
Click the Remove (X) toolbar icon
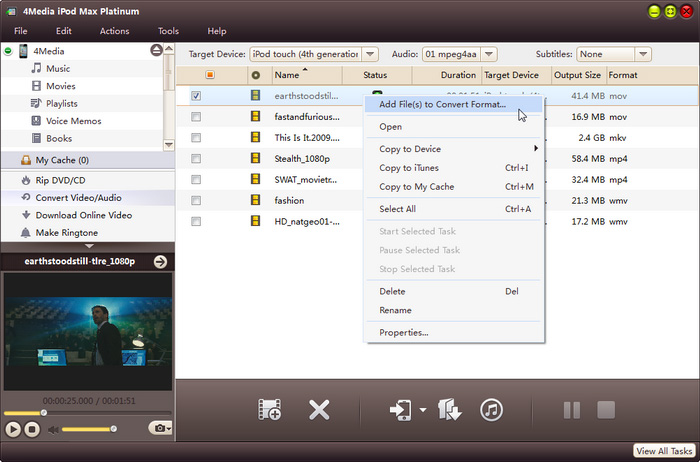point(319,410)
